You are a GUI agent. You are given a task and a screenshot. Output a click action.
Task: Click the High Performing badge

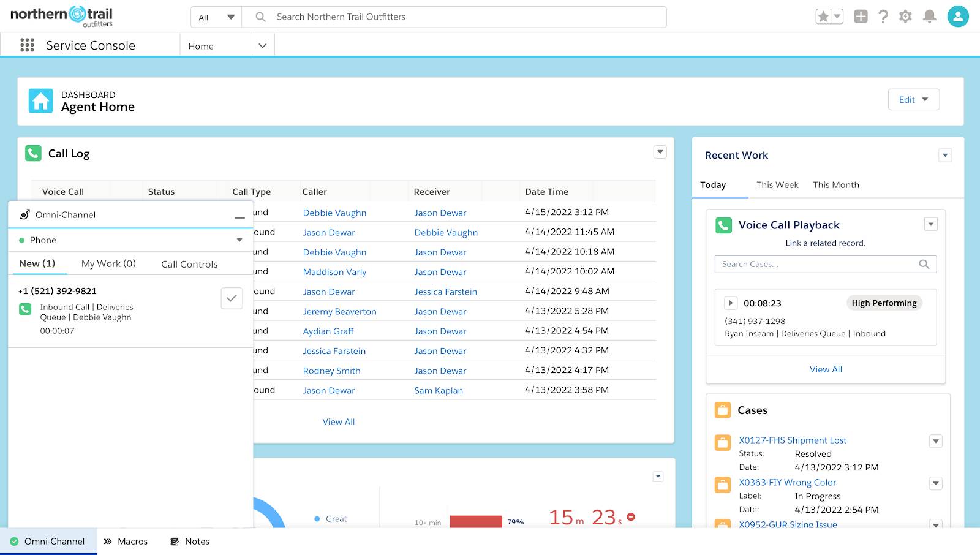[884, 303]
